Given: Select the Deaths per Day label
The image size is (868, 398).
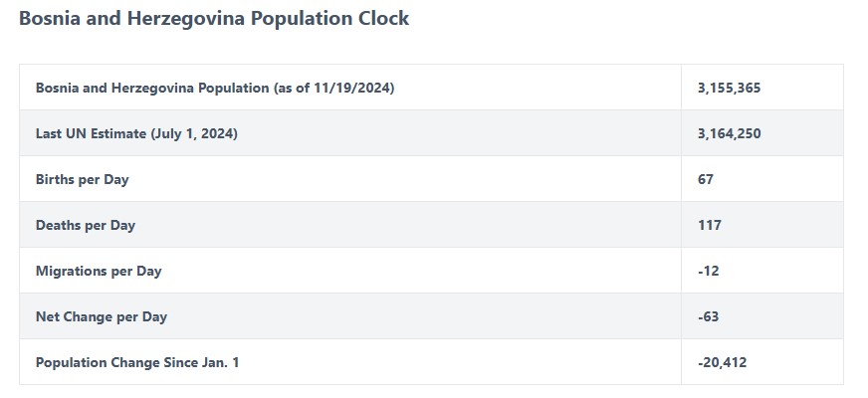Looking at the screenshot, I should pyautogui.click(x=86, y=225).
